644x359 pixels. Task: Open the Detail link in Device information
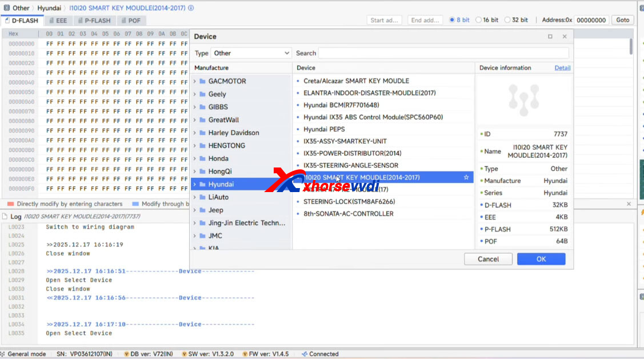tap(562, 67)
